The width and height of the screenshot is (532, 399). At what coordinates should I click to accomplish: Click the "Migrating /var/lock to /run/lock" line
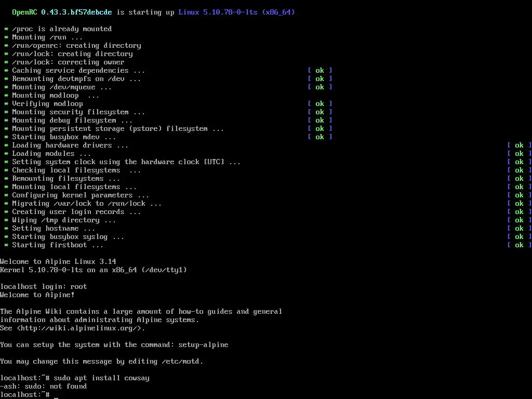[87, 204]
